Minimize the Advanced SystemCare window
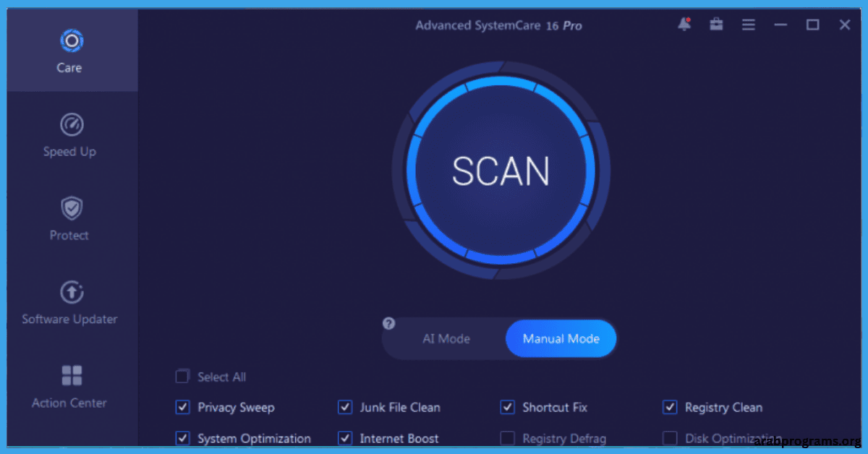868x454 pixels. point(780,25)
